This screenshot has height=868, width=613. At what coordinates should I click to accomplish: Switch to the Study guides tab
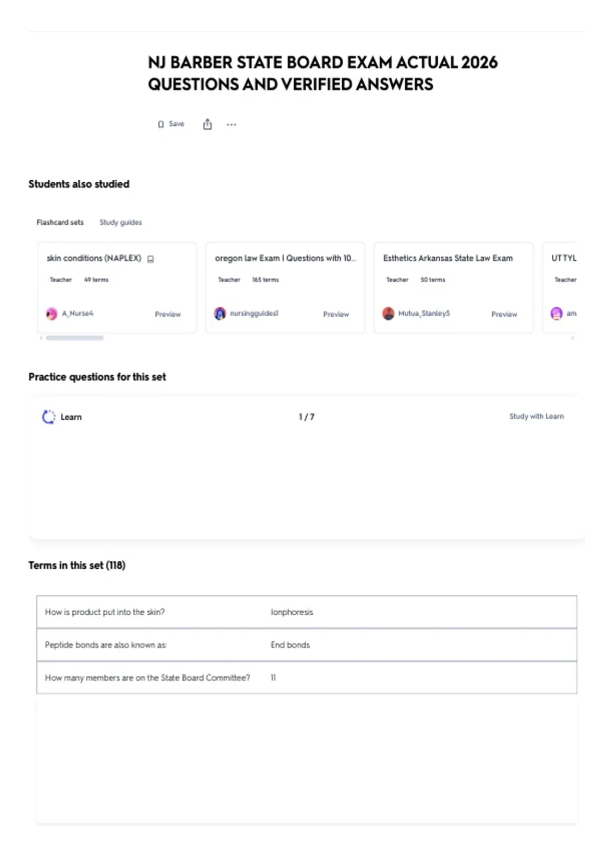click(x=121, y=222)
